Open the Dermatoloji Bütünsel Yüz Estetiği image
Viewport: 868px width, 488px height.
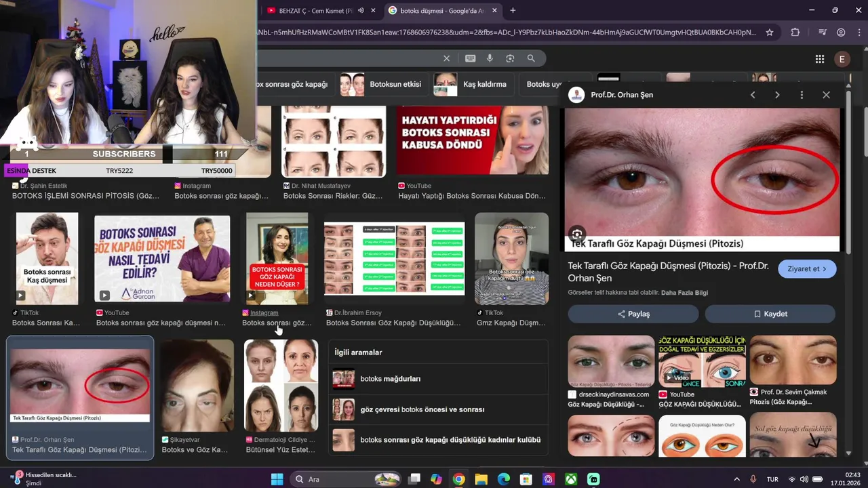tap(281, 386)
